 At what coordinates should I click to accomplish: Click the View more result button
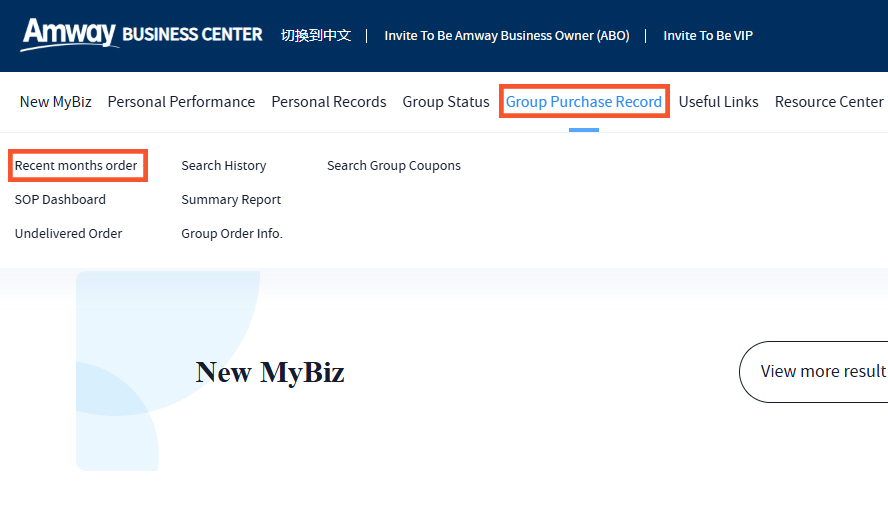click(x=814, y=371)
